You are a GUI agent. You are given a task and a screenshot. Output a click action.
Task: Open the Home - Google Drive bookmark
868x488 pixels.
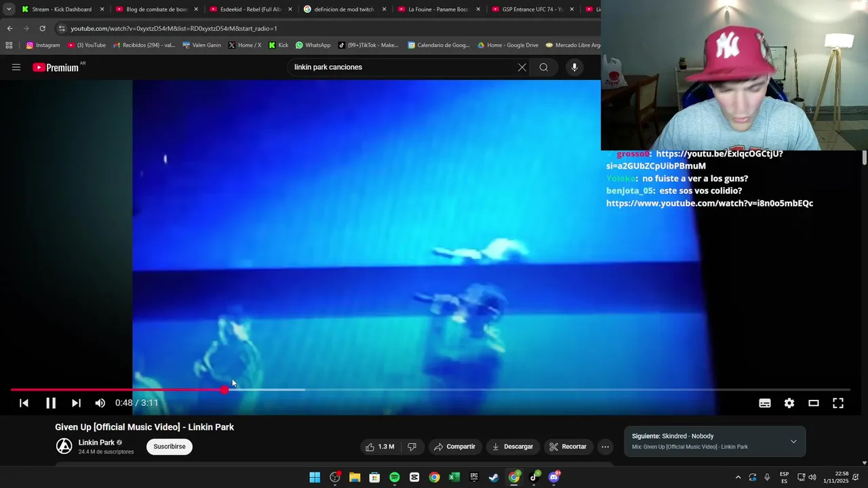tap(508, 45)
